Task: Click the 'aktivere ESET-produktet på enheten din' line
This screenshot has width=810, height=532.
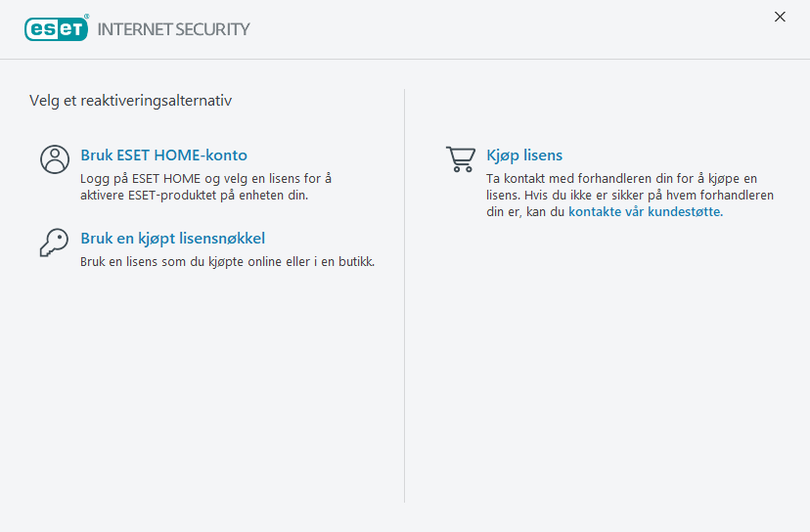Action: pos(194,196)
